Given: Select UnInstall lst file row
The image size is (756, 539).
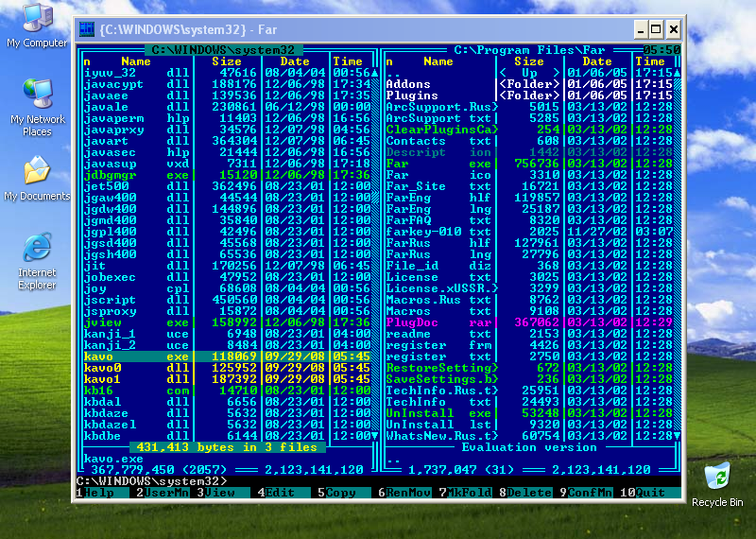Looking at the screenshot, I should coord(529,425).
